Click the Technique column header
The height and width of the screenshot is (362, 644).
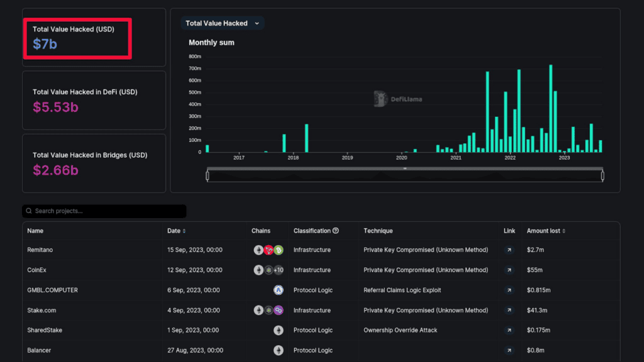[378, 231]
